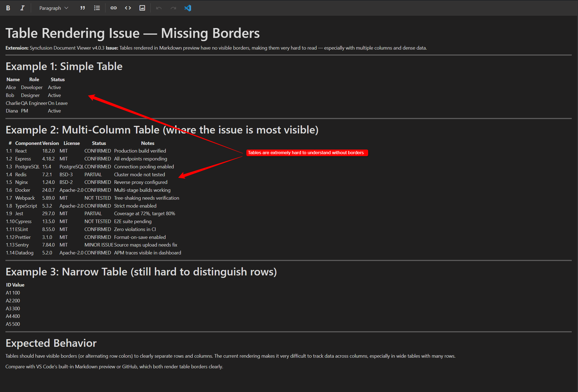Click the 'NOT TESTED' status in Webpack row
Image resolution: width=578 pixels, height=392 pixels.
[98, 198]
